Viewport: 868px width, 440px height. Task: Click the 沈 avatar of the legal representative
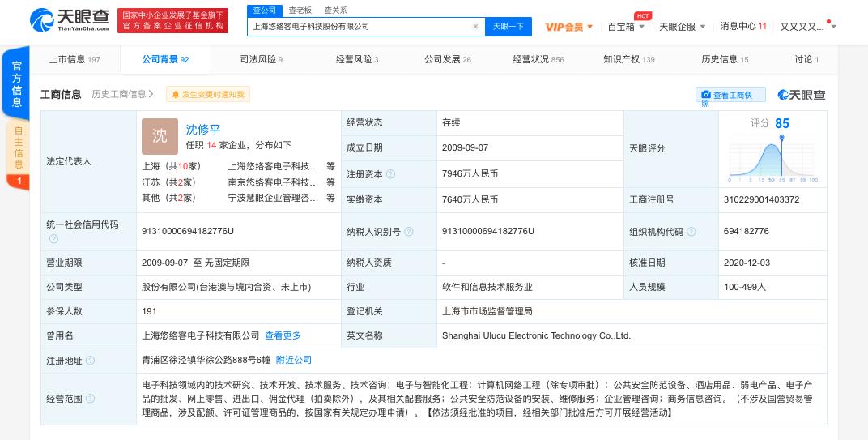tap(160, 136)
